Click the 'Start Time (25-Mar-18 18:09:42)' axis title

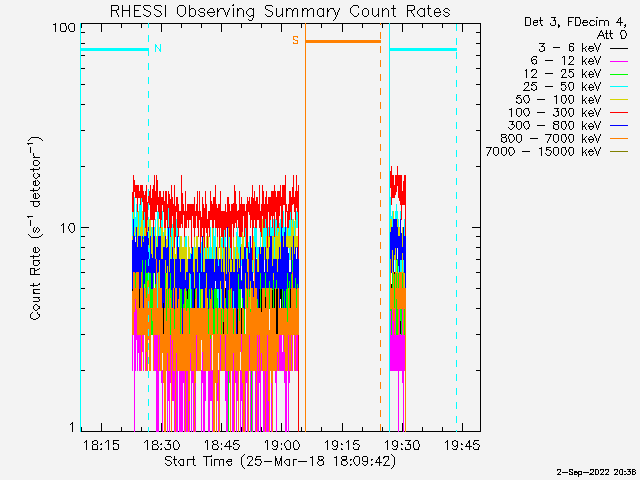[280, 461]
